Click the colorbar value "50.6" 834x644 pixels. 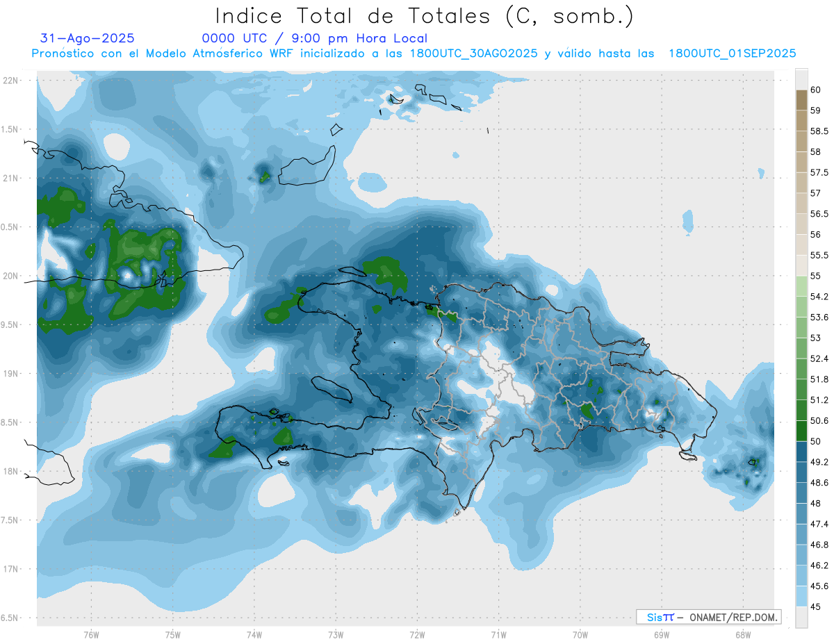(x=820, y=421)
